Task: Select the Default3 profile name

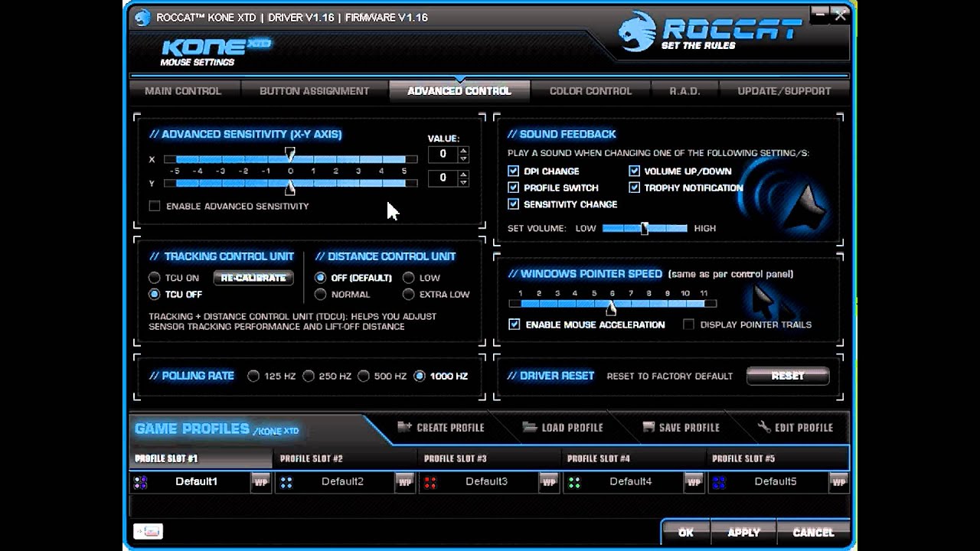Action: tap(486, 481)
